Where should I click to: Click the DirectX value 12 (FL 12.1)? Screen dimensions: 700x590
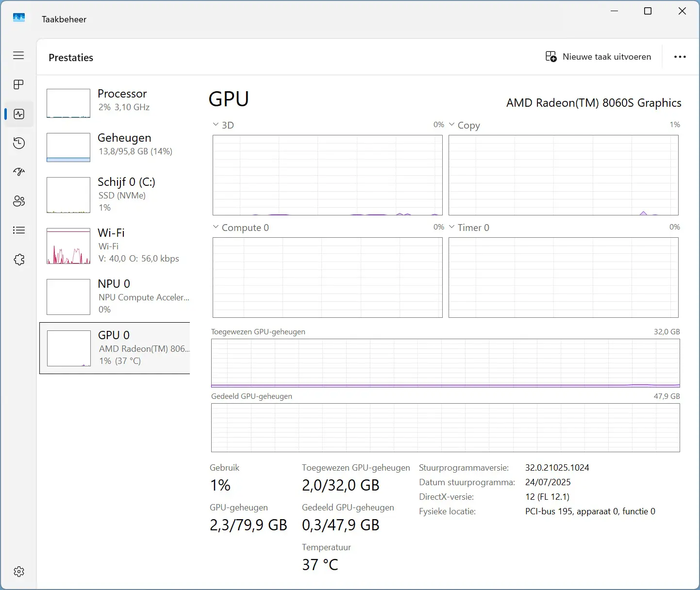click(x=548, y=497)
